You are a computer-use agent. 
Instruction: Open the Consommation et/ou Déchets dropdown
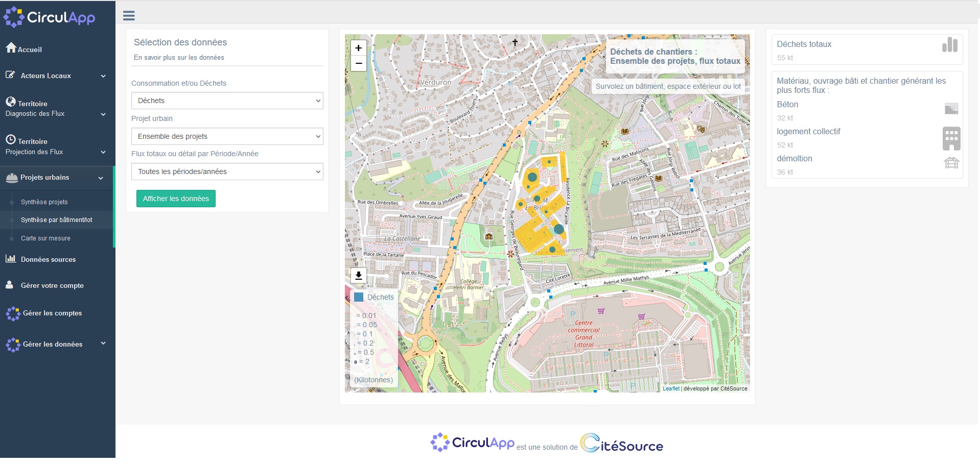pos(227,101)
